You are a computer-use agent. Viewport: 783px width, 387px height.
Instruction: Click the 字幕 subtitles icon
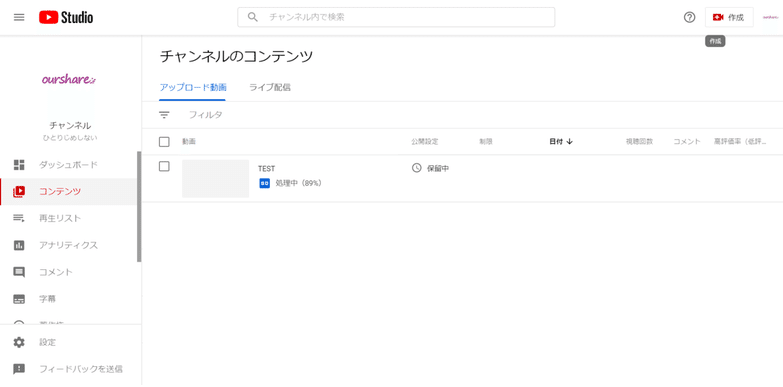19,299
